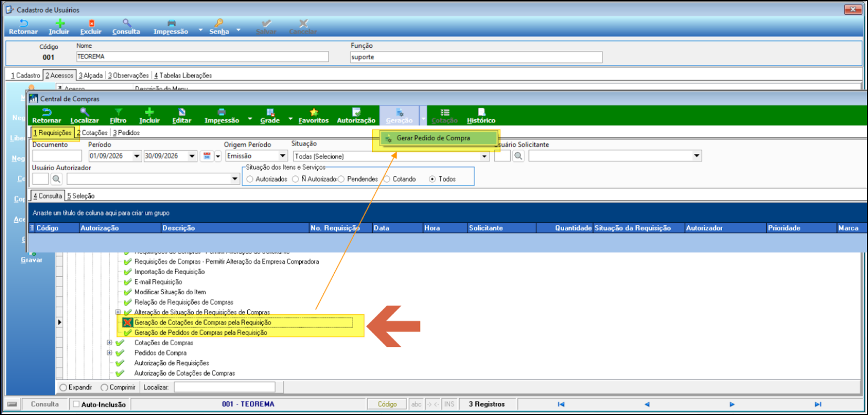This screenshot has height=415, width=868.
Task: Expand the Cotações de Compras tree node
Action: (x=110, y=343)
